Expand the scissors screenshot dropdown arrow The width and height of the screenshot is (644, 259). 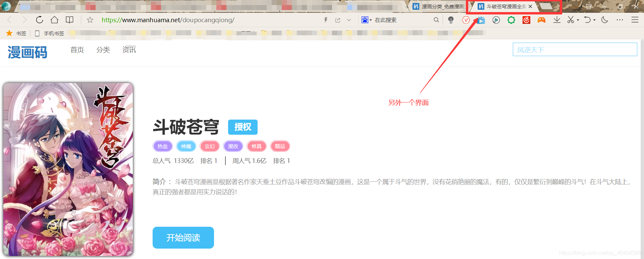click(x=578, y=20)
